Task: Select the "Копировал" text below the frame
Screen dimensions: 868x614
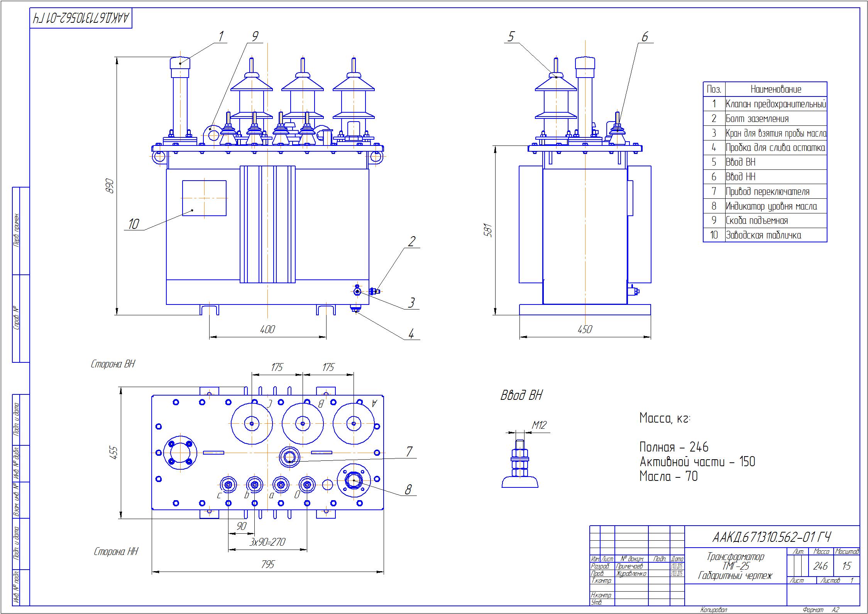Action: tap(714, 610)
